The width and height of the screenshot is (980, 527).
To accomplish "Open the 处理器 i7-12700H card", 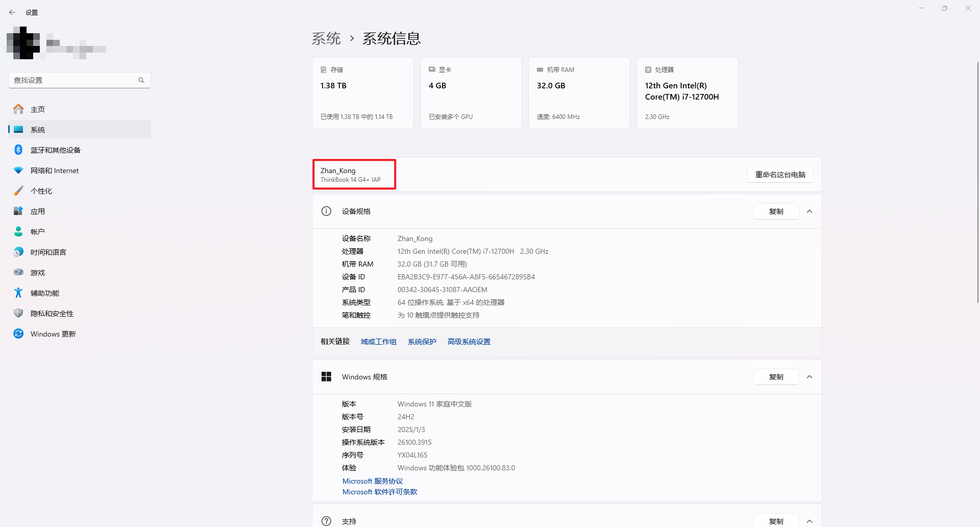I will [x=688, y=93].
